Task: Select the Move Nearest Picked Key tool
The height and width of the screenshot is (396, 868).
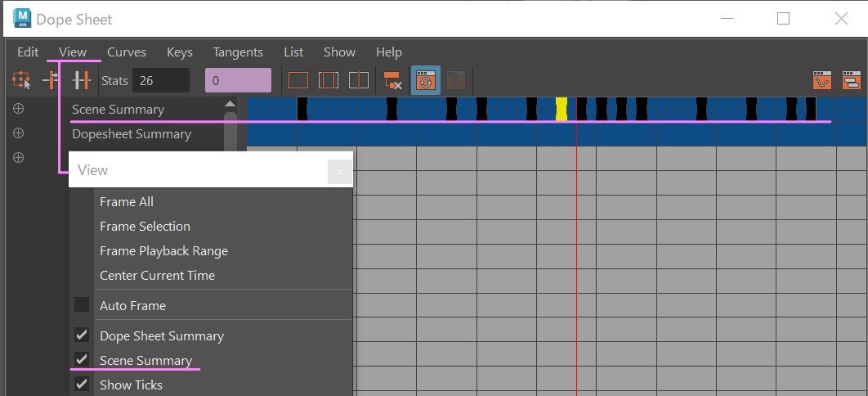Action: click(x=51, y=80)
